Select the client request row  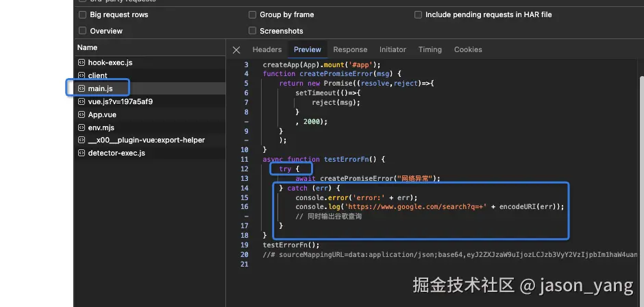coord(150,75)
